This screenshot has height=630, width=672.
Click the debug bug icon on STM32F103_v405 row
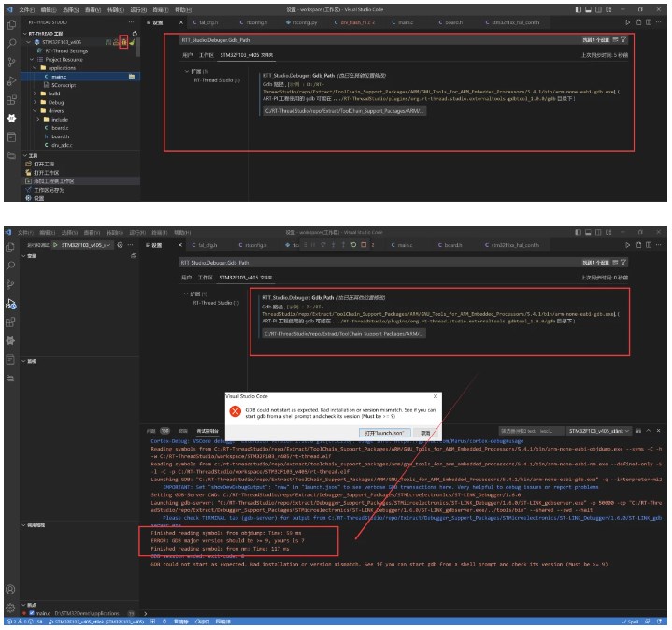tap(124, 42)
